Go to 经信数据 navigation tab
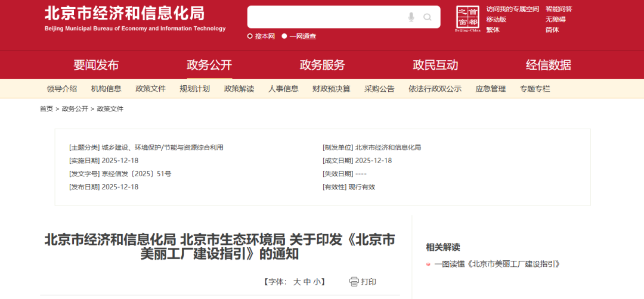644x299 pixels. pyautogui.click(x=548, y=65)
